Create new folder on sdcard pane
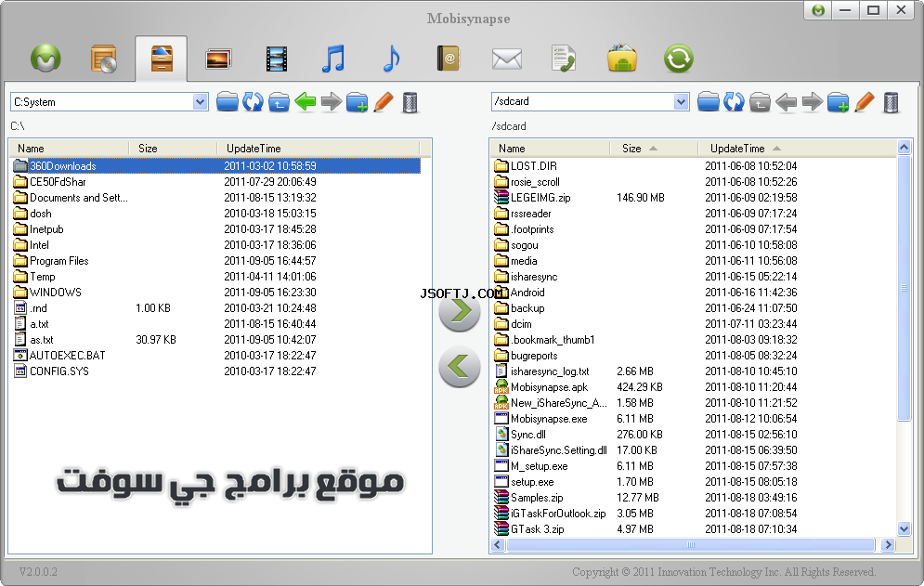Screen dimensions: 924x586 838,102
